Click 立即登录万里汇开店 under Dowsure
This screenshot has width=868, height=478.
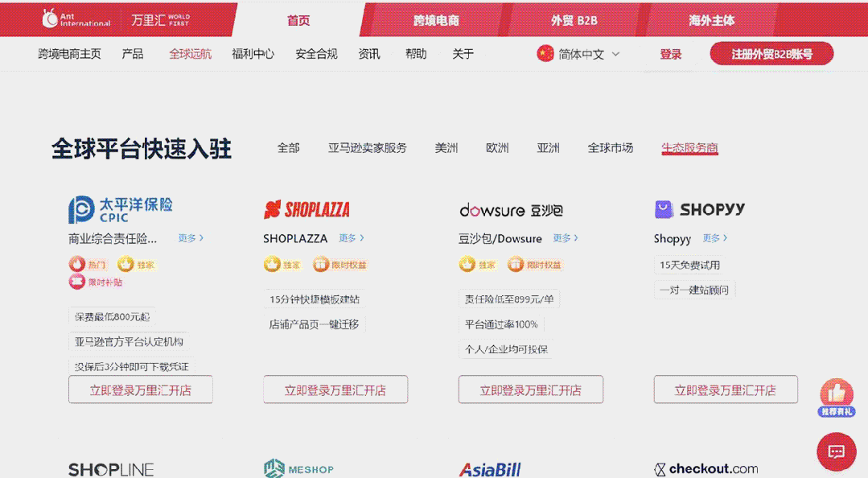click(x=531, y=389)
